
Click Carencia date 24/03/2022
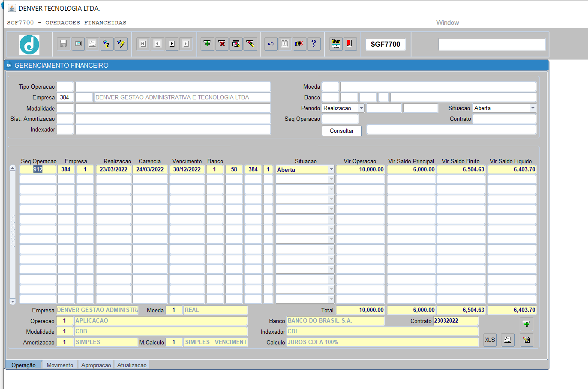[150, 169]
